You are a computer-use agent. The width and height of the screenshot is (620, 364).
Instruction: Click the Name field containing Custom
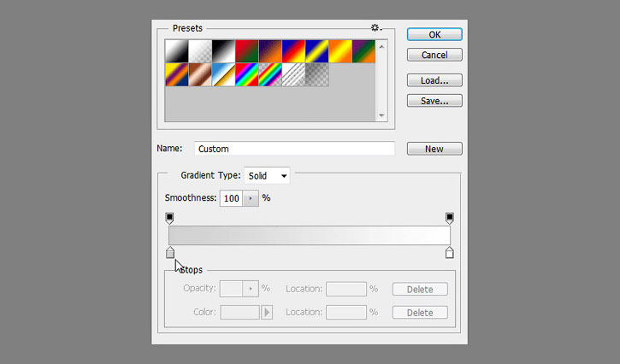click(x=294, y=149)
